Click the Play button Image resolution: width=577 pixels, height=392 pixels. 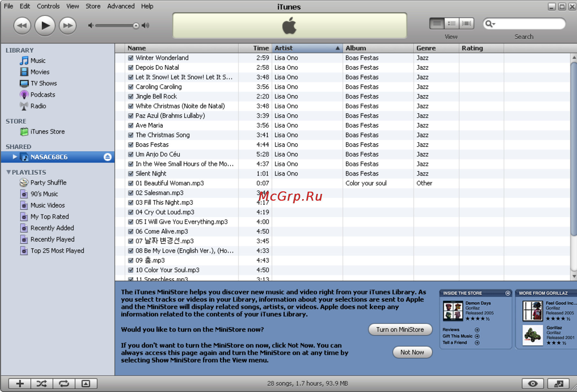pyautogui.click(x=45, y=26)
